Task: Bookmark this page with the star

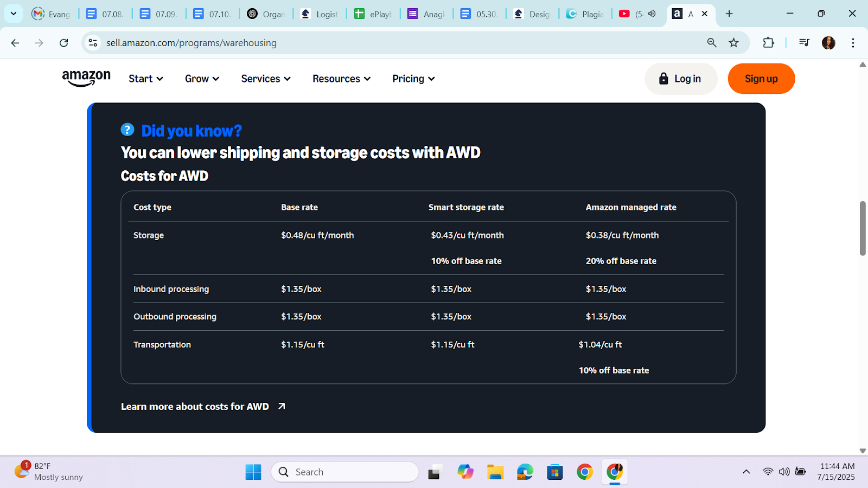Action: pyautogui.click(x=734, y=43)
